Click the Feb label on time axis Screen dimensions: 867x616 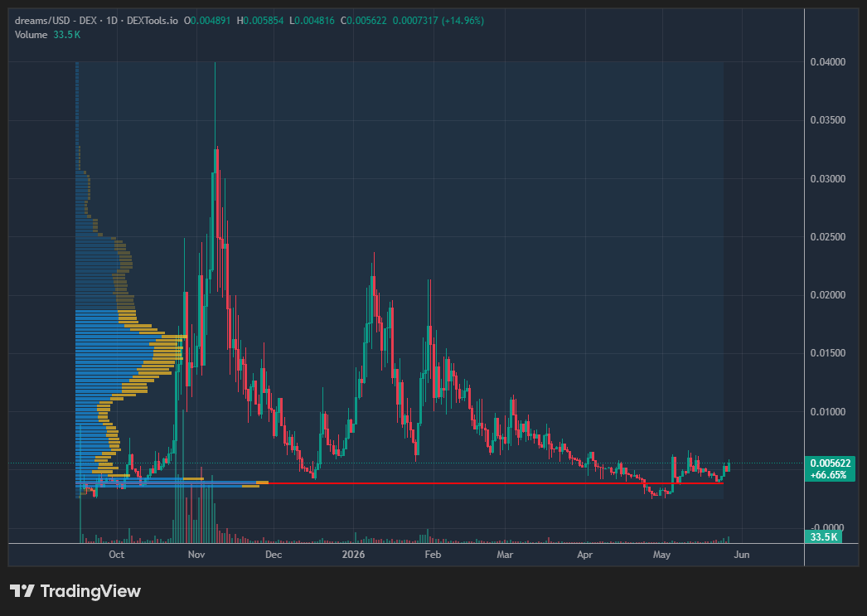433,555
